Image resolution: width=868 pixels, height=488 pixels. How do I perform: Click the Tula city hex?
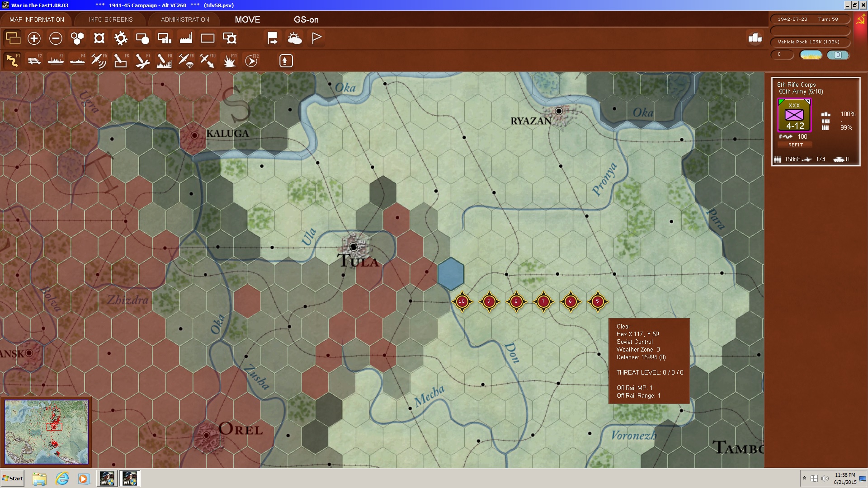click(354, 247)
